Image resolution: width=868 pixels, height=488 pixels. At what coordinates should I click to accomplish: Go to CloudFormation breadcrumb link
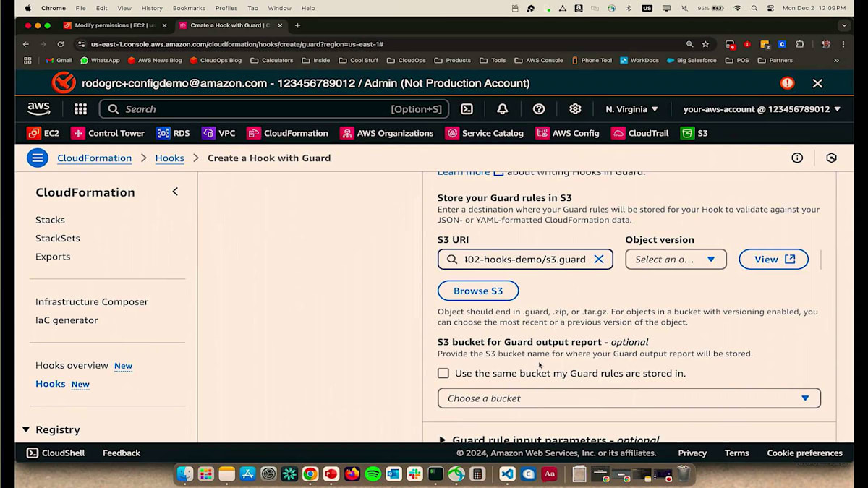(95, 158)
